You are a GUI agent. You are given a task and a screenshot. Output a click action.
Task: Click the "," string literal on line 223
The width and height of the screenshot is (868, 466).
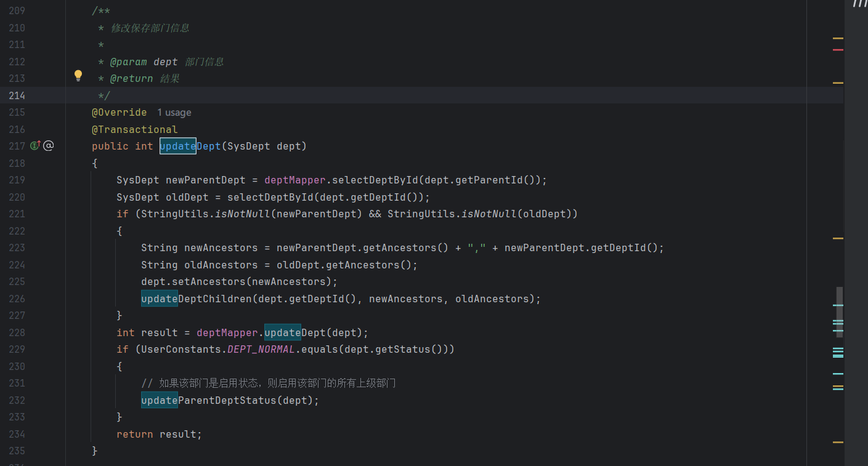477,247
